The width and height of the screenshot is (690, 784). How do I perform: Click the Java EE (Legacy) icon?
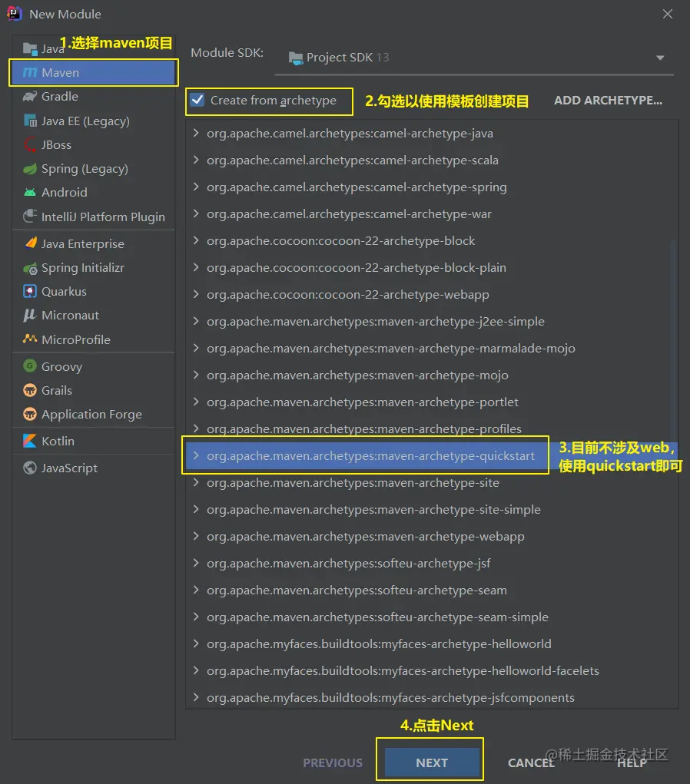pyautogui.click(x=30, y=121)
